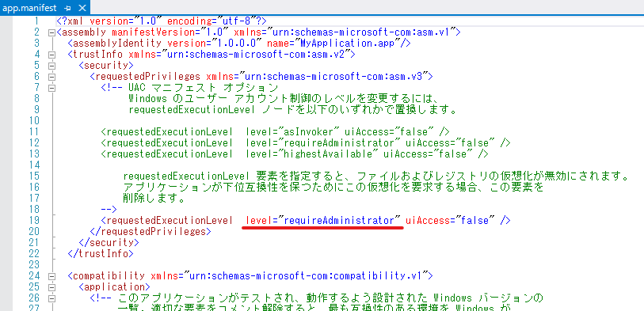This screenshot has height=311, width=644.
Task: Collapse the assembly element on line 2
Action: [x=51, y=33]
